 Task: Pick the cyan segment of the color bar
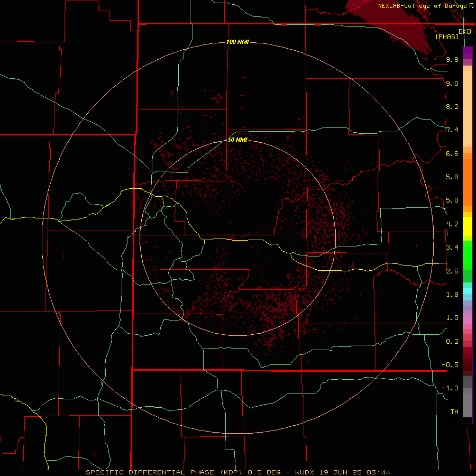tap(467, 291)
